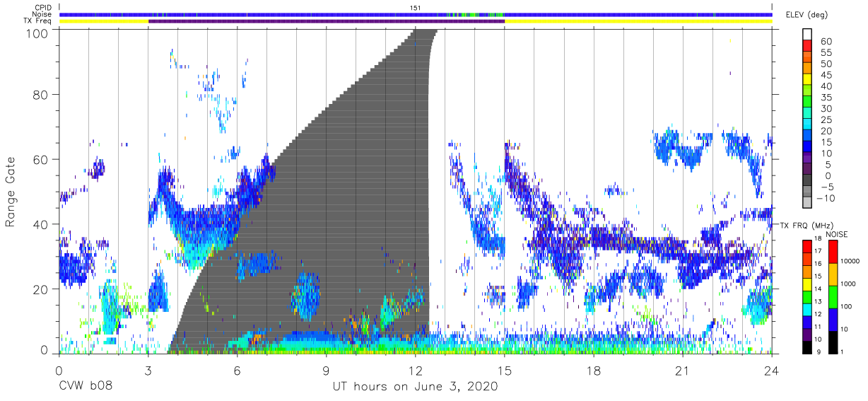Click x-axis tick label 12
This screenshot has width=868, height=401.
click(416, 370)
